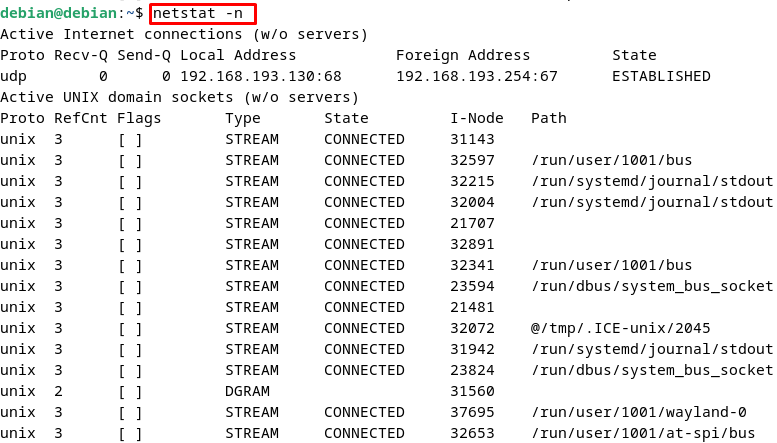Click I-Node value 32597
Viewport: 777px width, 443px height.
[472, 160]
